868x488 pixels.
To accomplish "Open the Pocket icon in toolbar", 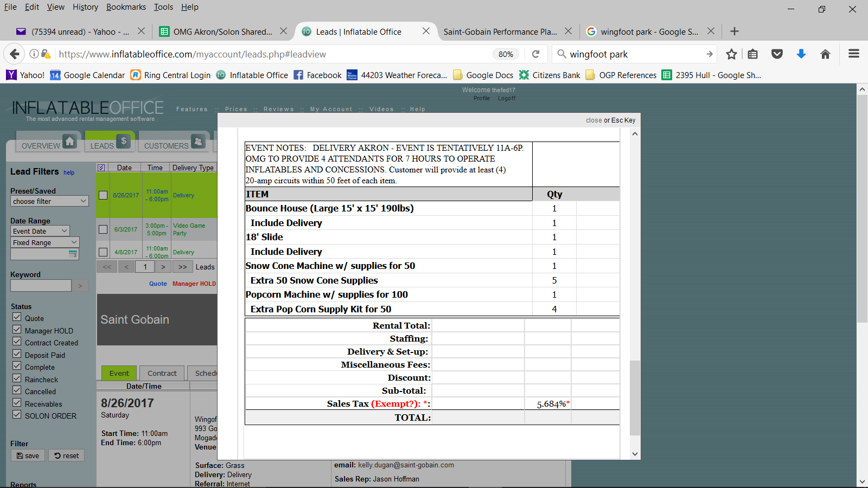I will (777, 54).
